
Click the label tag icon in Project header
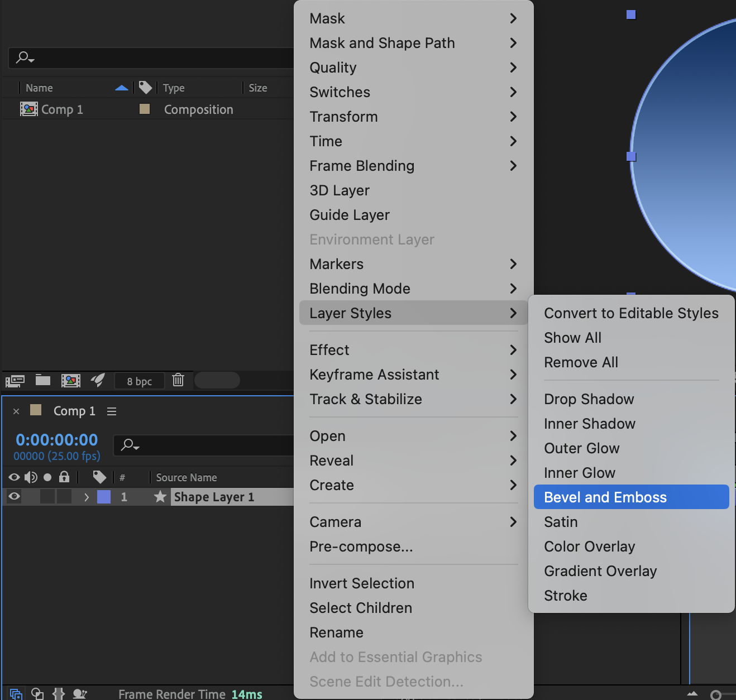pos(145,87)
